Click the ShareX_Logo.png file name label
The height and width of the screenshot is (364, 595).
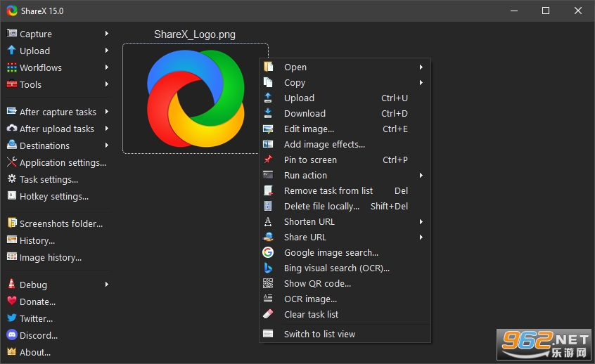coord(195,34)
